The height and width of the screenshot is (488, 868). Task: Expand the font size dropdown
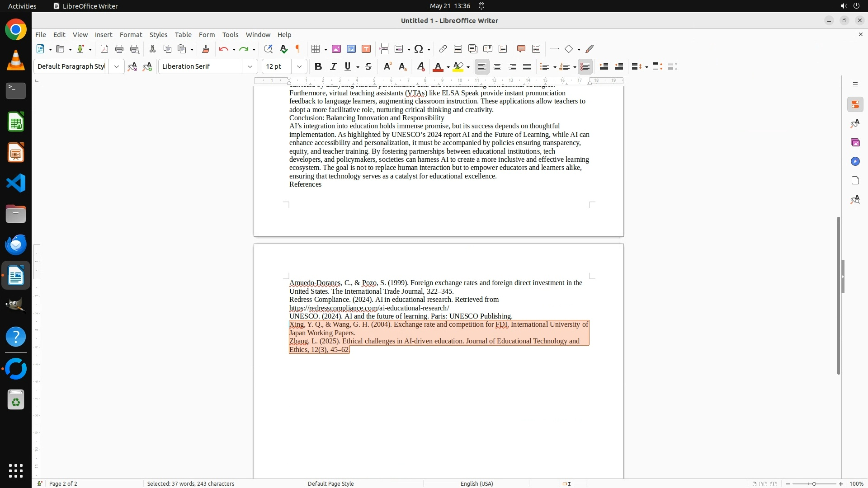pos(299,66)
